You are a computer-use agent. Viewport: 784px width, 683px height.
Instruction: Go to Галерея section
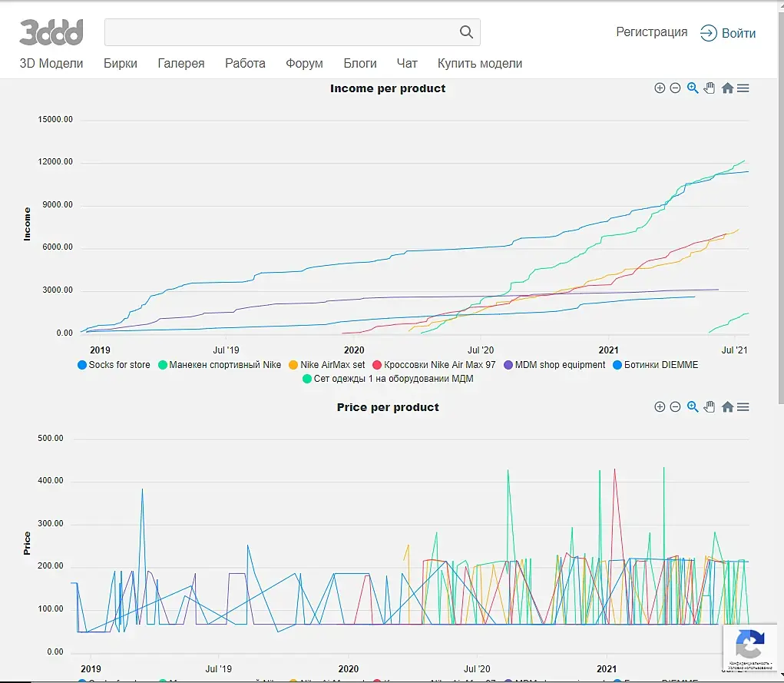click(x=181, y=64)
